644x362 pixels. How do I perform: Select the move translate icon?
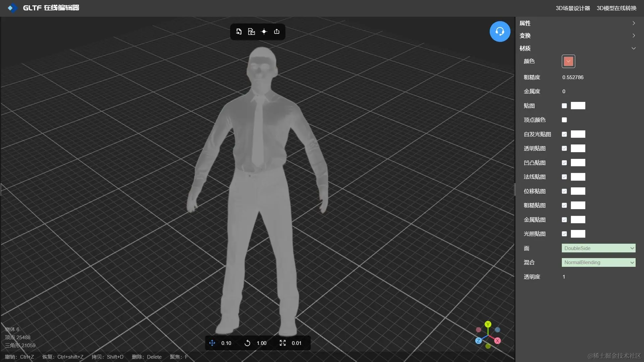212,343
